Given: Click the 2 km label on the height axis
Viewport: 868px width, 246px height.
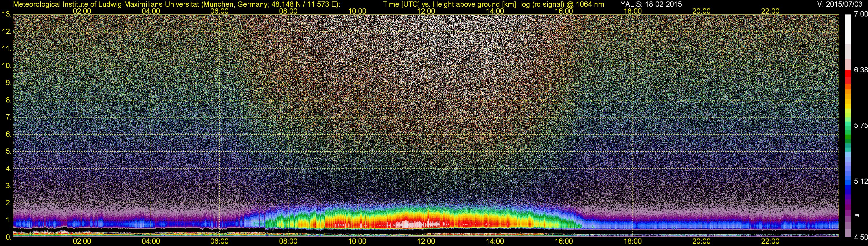Looking at the screenshot, I should [x=8, y=203].
